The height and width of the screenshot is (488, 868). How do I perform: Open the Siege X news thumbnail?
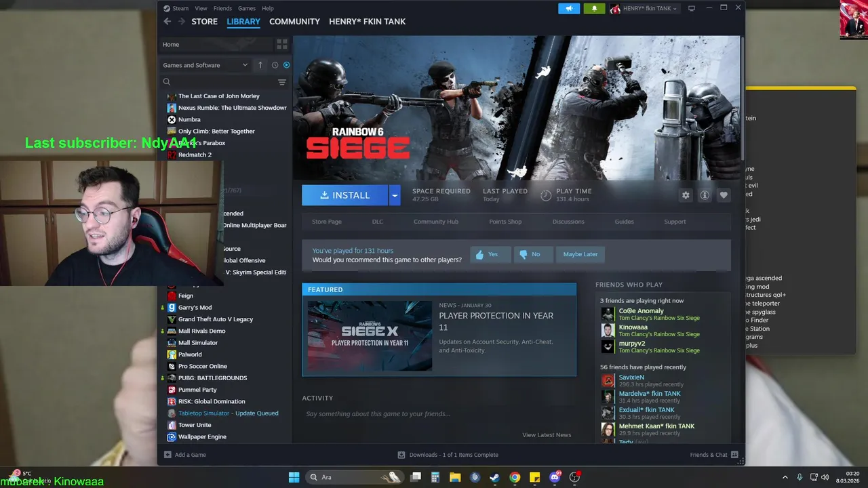pos(370,335)
